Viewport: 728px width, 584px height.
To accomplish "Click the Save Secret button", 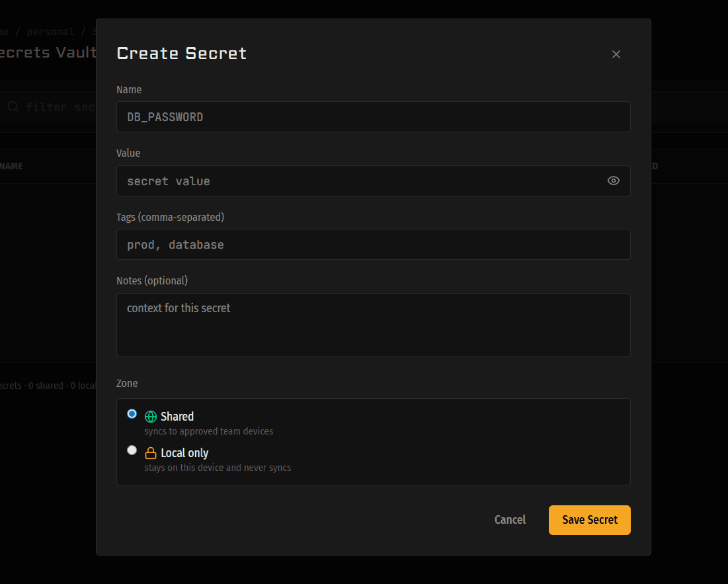I will (x=588, y=520).
